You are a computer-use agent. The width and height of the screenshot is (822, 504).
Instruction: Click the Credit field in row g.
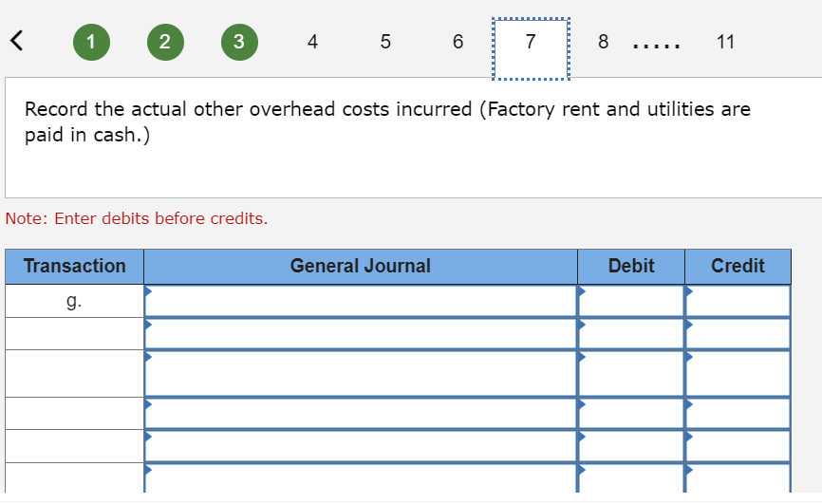pos(738,301)
